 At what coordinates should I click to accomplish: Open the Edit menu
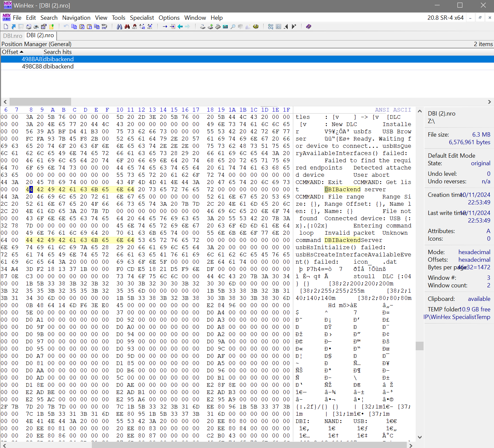[31, 18]
